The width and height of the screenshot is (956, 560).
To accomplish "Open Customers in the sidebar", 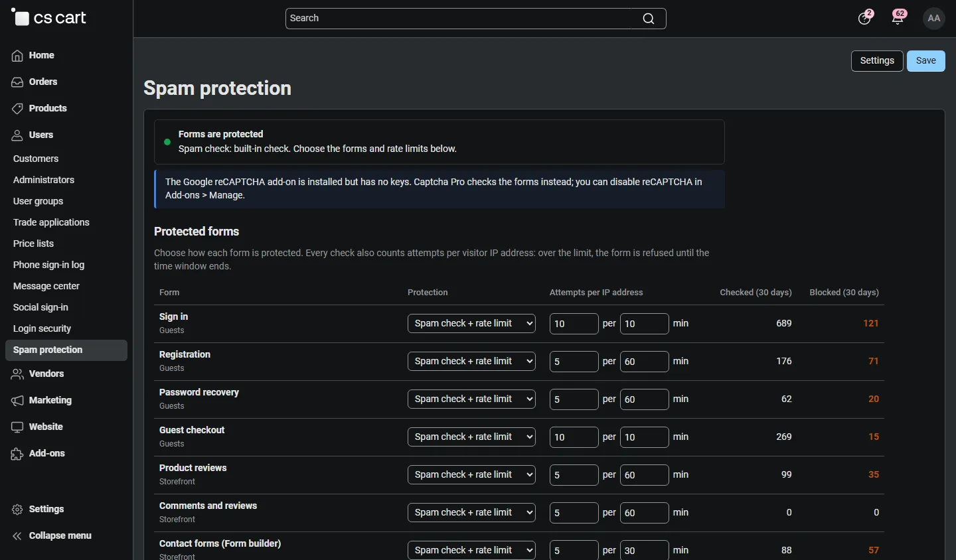I will click(36, 159).
